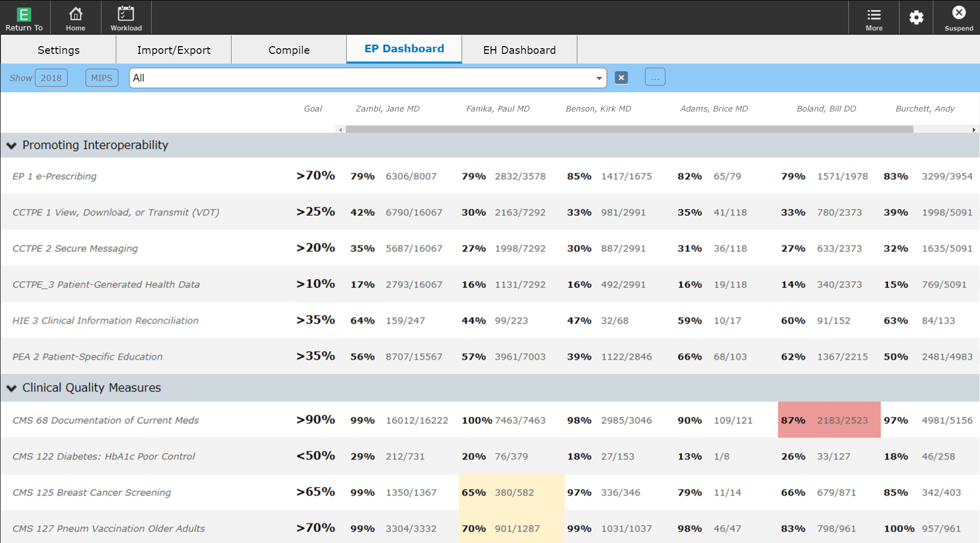Click the 6790/16067 value for Zambi VDT
Image resolution: width=980 pixels, height=543 pixels.
[414, 212]
